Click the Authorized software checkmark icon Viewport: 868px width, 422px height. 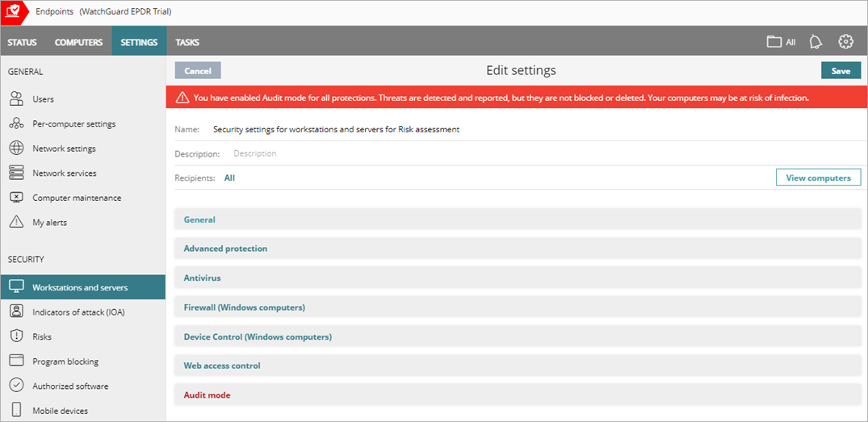[x=17, y=386]
